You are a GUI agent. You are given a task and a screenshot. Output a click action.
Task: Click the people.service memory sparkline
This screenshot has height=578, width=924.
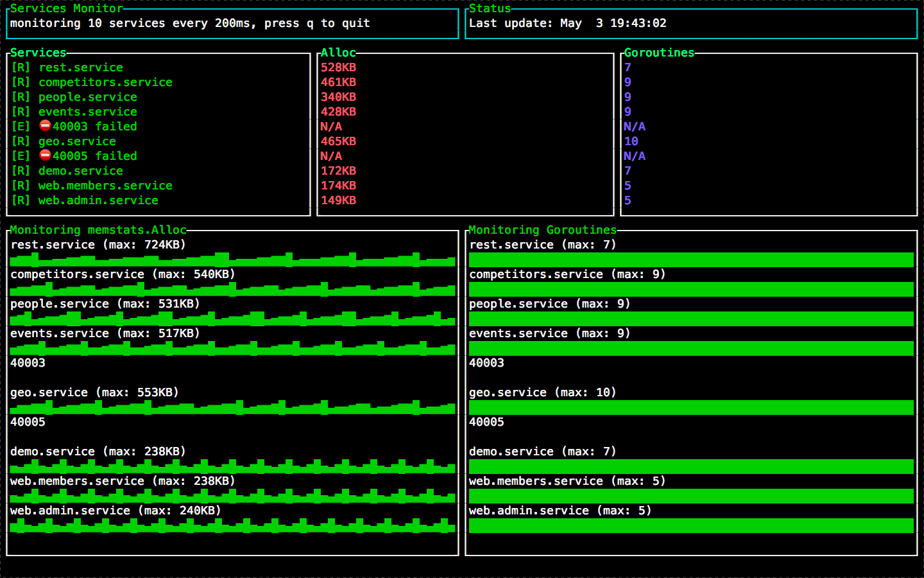pos(232,319)
